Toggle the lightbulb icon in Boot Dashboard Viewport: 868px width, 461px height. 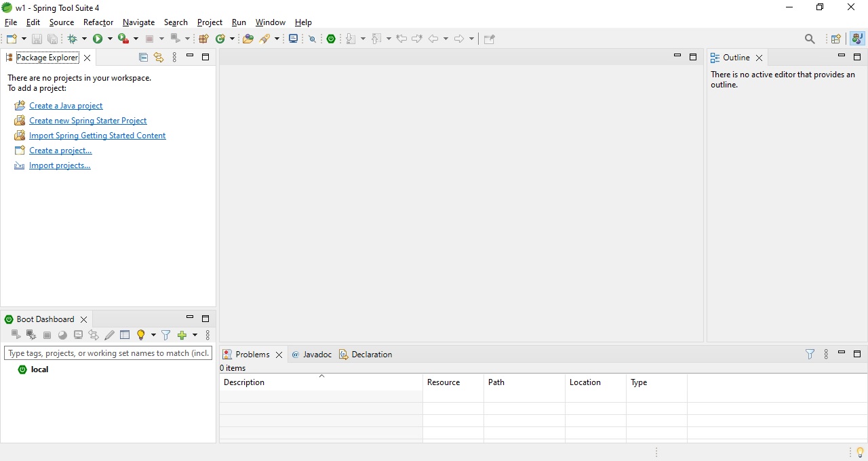pyautogui.click(x=141, y=335)
